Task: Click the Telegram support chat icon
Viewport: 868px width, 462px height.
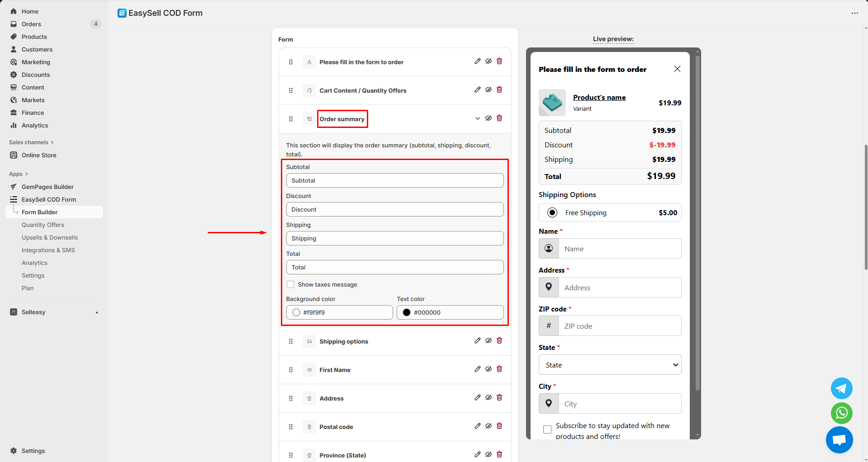Action: 841,388
